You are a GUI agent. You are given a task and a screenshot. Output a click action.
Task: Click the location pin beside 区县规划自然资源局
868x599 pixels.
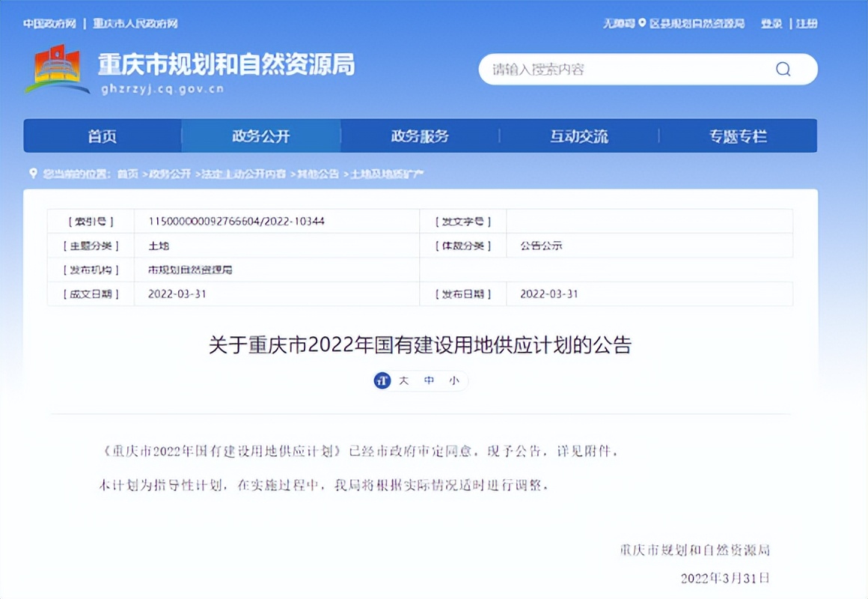tap(642, 23)
